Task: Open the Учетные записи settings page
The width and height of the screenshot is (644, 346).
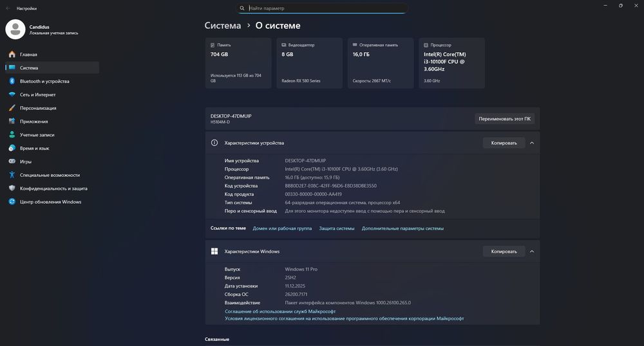Action: point(37,135)
